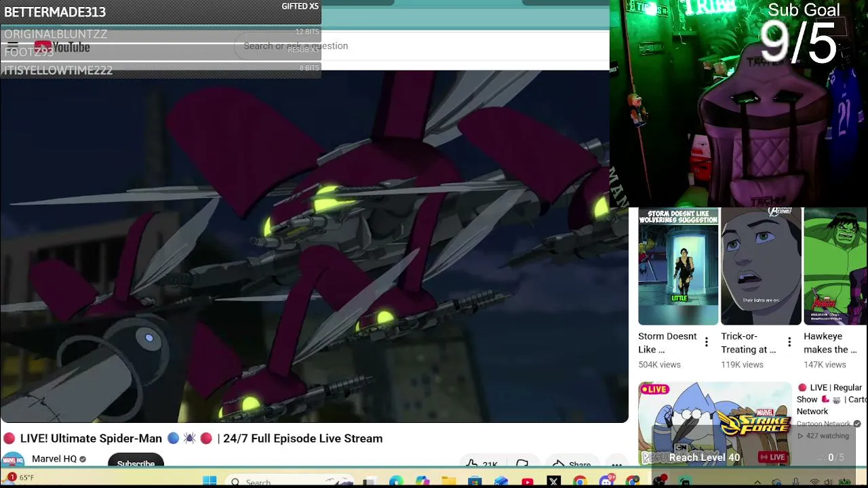Open File Explorer from the taskbar
This screenshot has height=488, width=868.
448,482
